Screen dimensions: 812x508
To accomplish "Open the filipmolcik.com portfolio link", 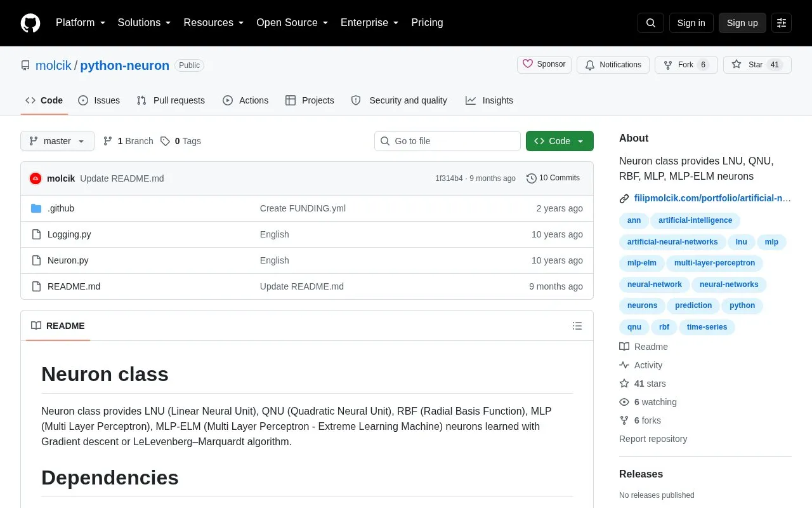I will pos(712,198).
